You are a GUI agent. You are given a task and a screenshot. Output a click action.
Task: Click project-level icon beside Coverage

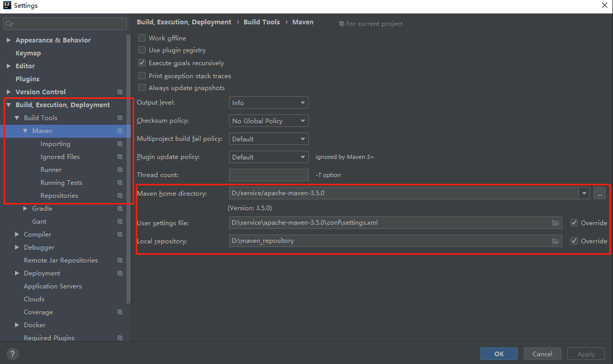120,312
